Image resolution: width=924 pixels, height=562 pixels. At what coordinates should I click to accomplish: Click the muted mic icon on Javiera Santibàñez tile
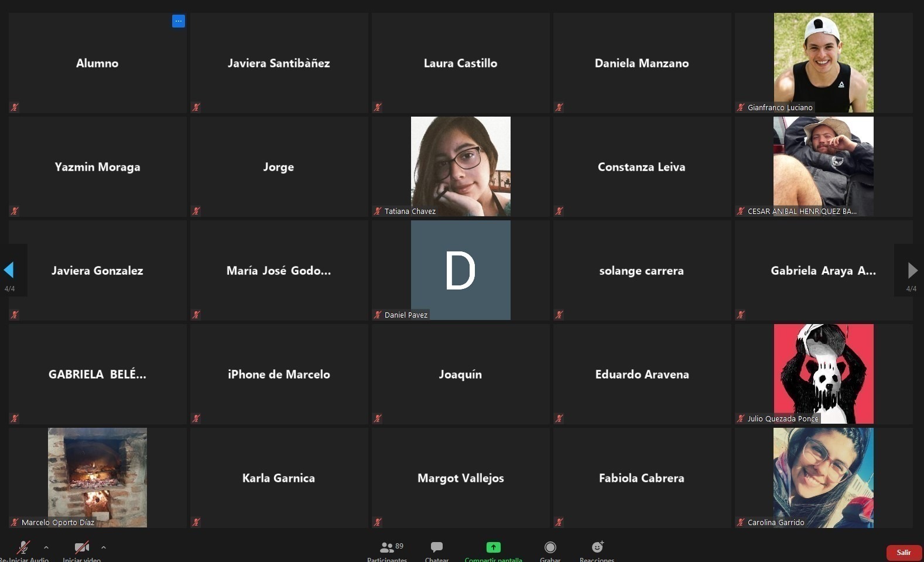196,107
